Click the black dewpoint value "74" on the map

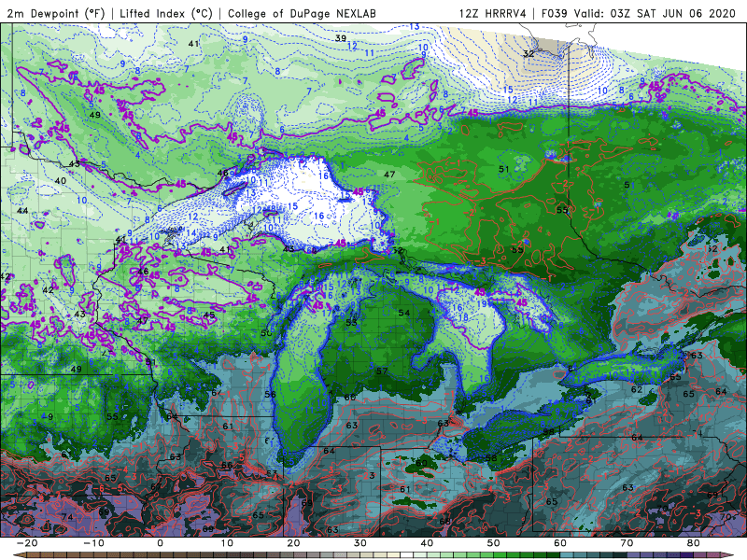(x=67, y=517)
